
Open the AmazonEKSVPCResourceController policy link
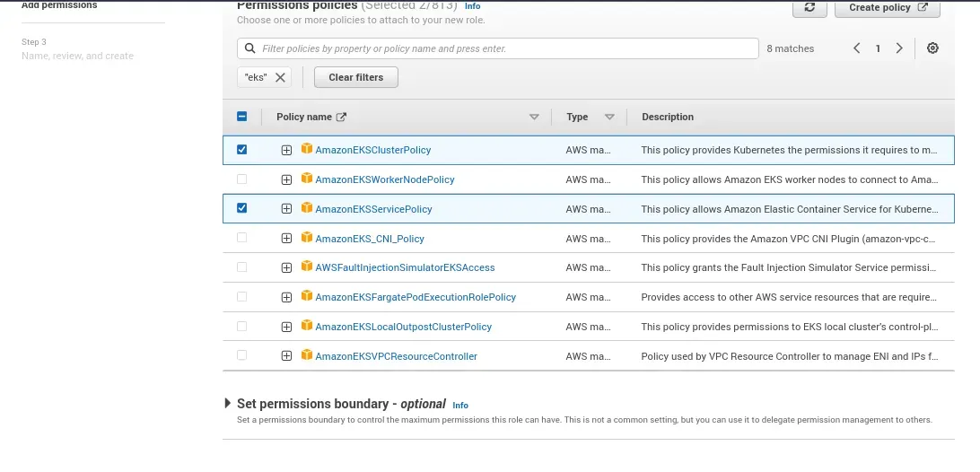396,356
